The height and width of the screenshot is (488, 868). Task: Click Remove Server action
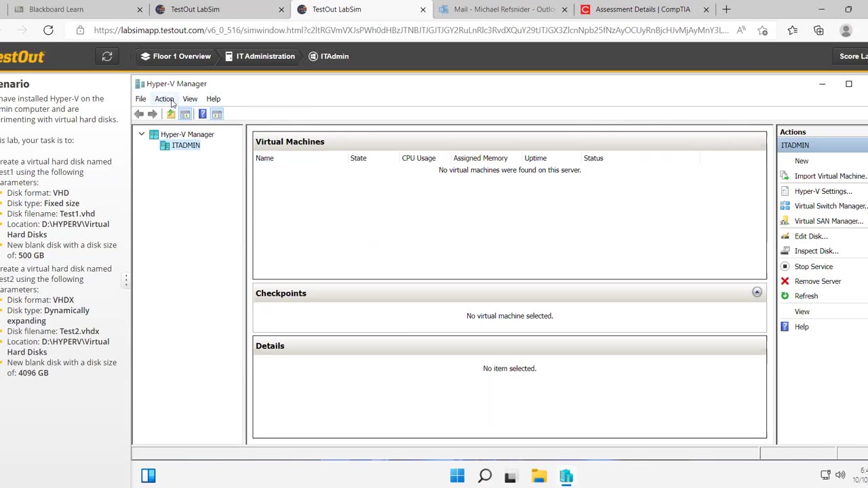(818, 281)
